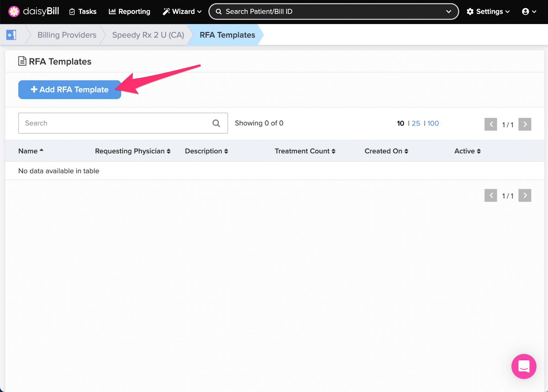548x392 pixels.
Task: Sort table by Name column
Action: (31, 151)
